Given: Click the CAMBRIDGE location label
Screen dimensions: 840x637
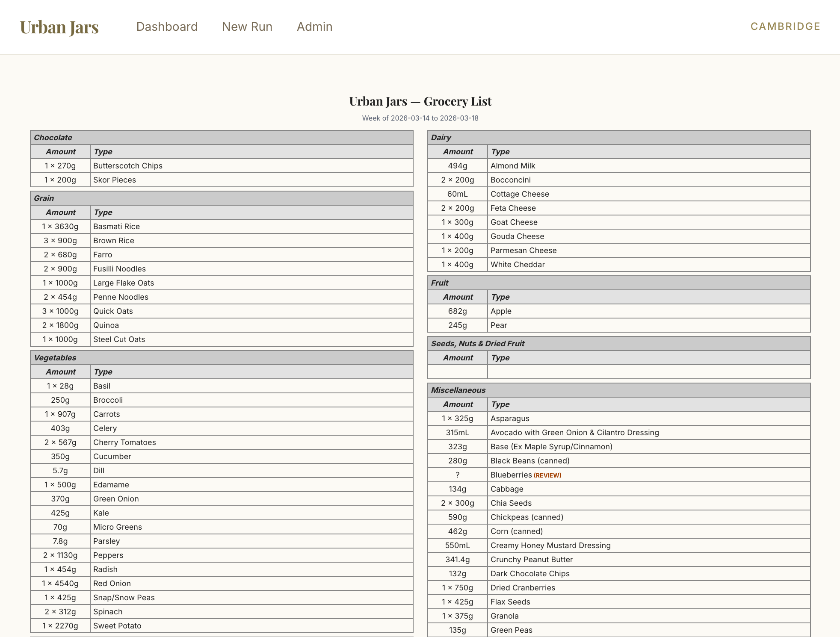Looking at the screenshot, I should pos(785,27).
